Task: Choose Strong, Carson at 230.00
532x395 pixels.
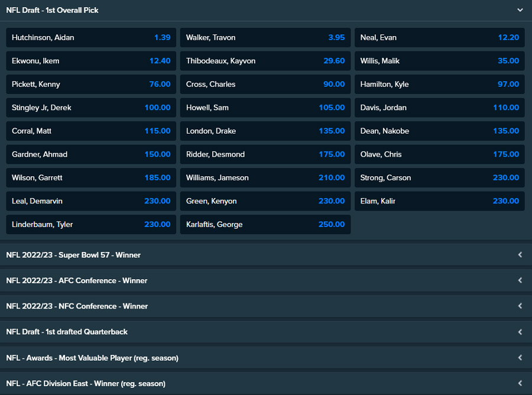Action: (x=440, y=177)
